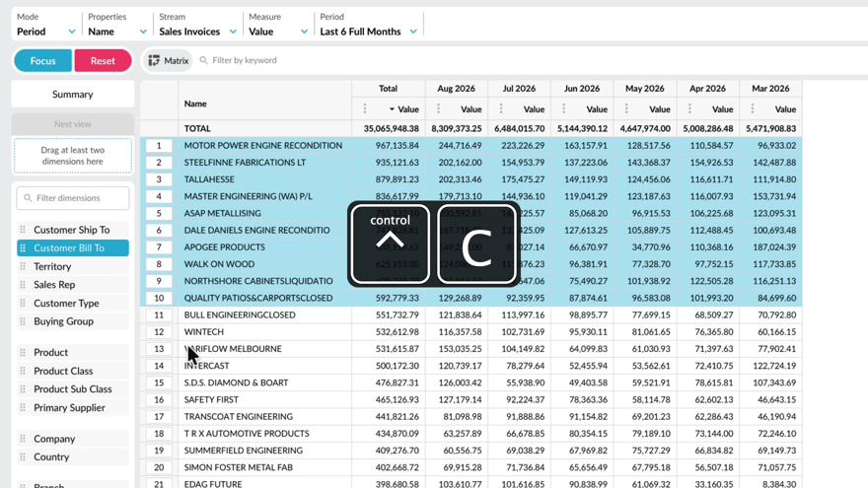The width and height of the screenshot is (868, 488).
Task: Click the SAFETY FIRST customer name
Action: coord(211,399)
